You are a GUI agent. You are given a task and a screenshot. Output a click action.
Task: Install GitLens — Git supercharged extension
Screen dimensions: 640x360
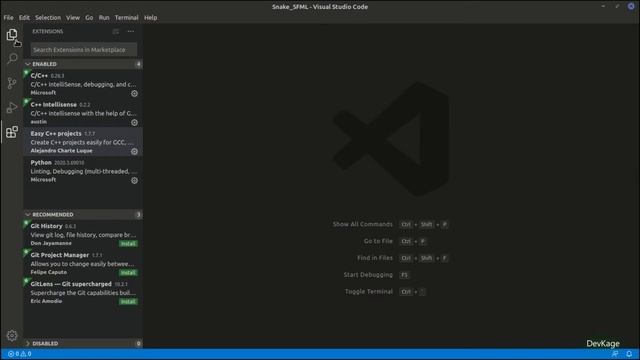pos(128,302)
